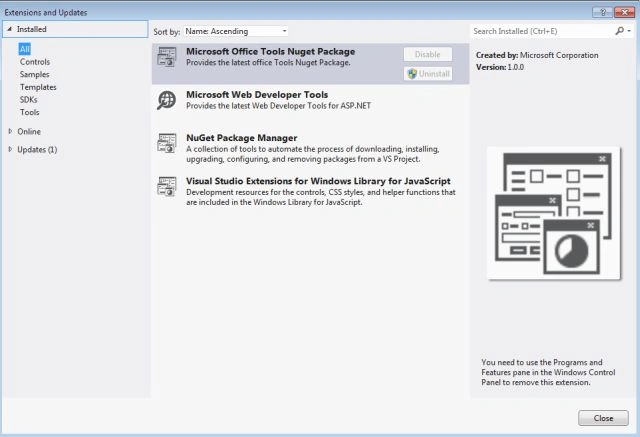Collapse the Installed section
The image size is (640, 437).
point(9,29)
